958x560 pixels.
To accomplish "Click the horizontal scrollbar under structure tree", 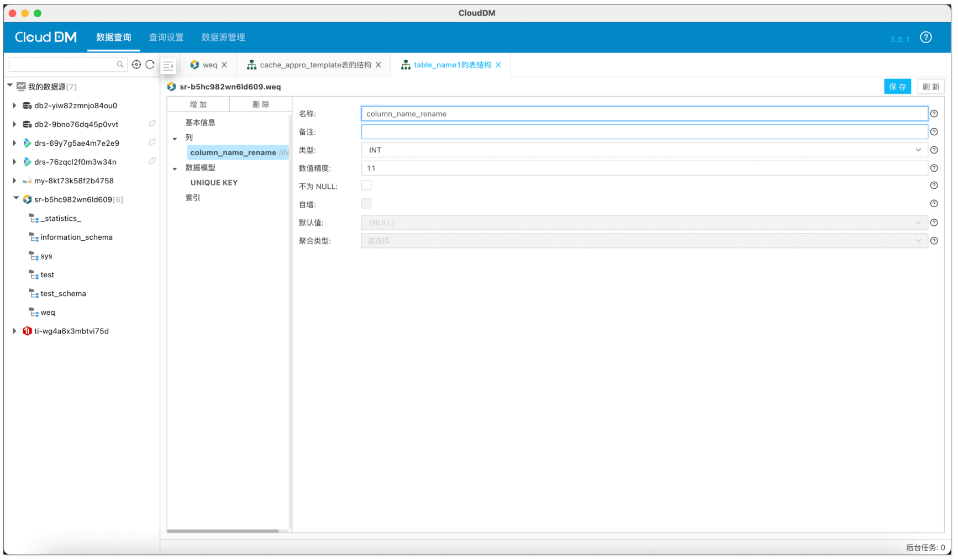I will pyautogui.click(x=223, y=531).
